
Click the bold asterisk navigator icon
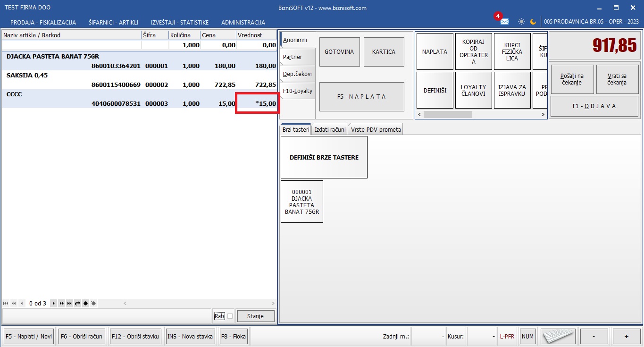85,303
